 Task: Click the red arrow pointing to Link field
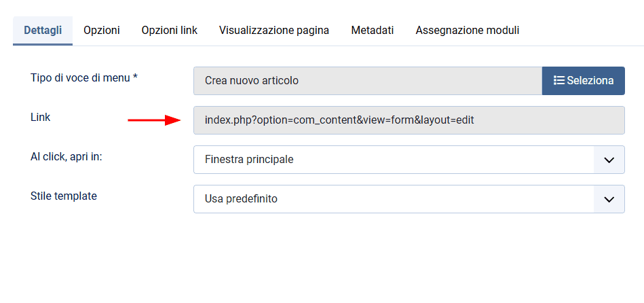(x=153, y=120)
